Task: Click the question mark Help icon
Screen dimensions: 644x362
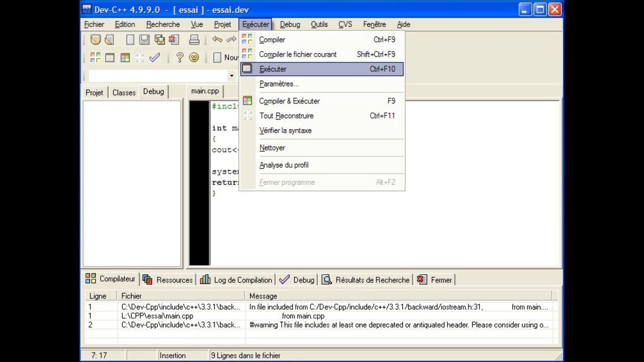Action: (180, 58)
